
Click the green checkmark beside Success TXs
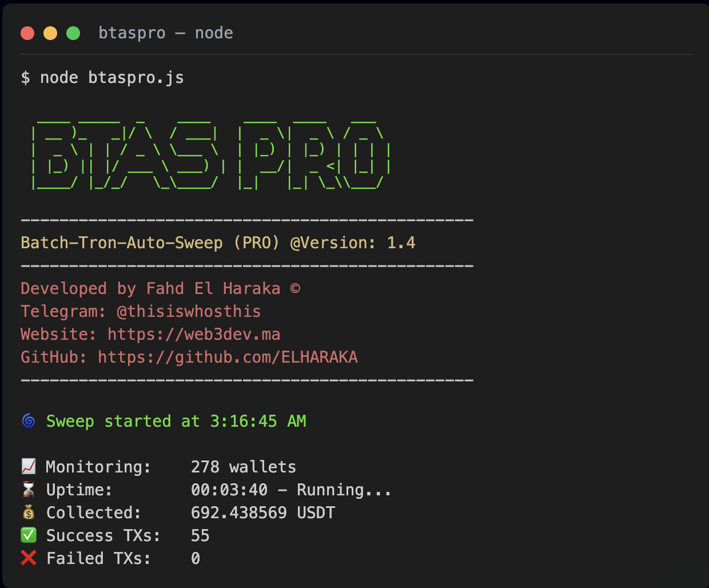27,535
